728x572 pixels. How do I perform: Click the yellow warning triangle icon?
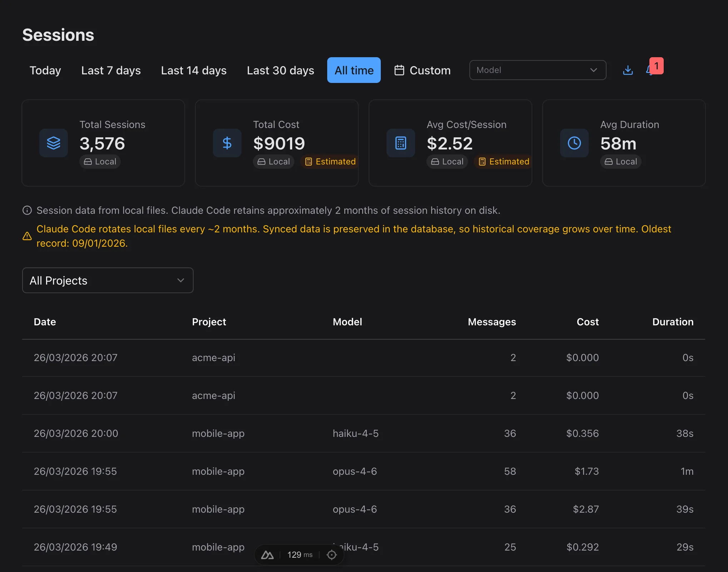point(27,236)
